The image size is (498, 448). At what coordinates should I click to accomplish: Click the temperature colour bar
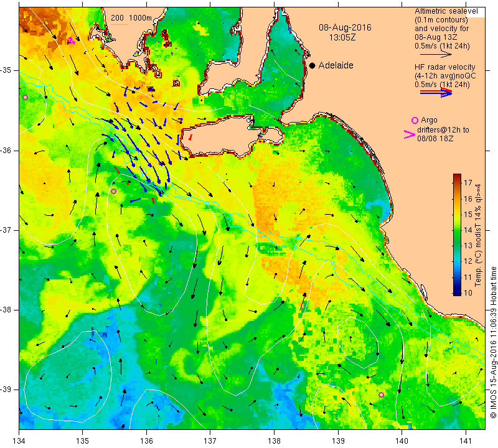tap(457, 235)
